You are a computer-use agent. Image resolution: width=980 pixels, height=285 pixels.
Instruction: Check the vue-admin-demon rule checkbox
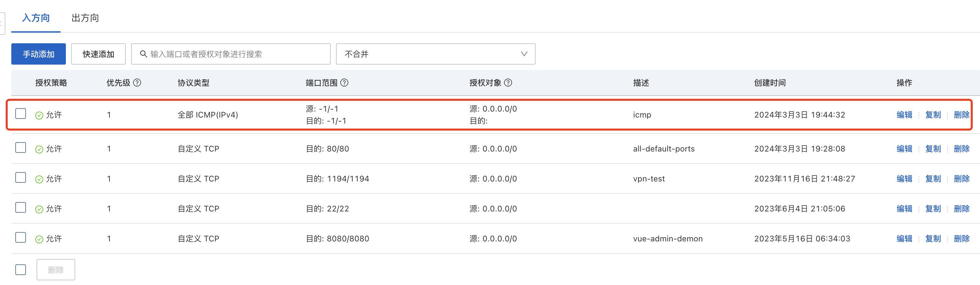click(x=21, y=237)
